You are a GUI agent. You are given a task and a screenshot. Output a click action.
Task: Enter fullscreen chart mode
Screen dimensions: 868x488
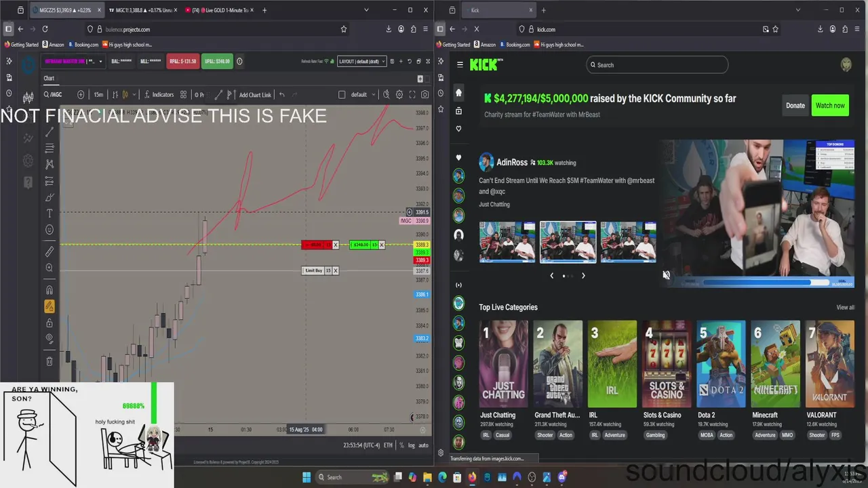click(x=412, y=95)
